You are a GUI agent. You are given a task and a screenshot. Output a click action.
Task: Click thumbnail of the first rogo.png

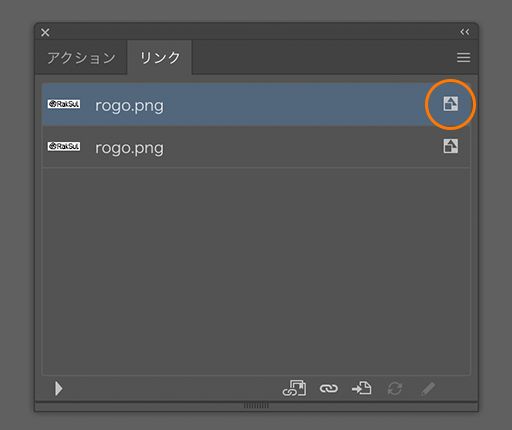[64, 104]
